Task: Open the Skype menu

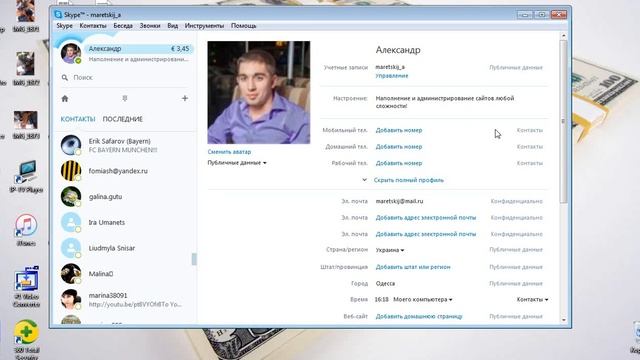Action: (64, 26)
